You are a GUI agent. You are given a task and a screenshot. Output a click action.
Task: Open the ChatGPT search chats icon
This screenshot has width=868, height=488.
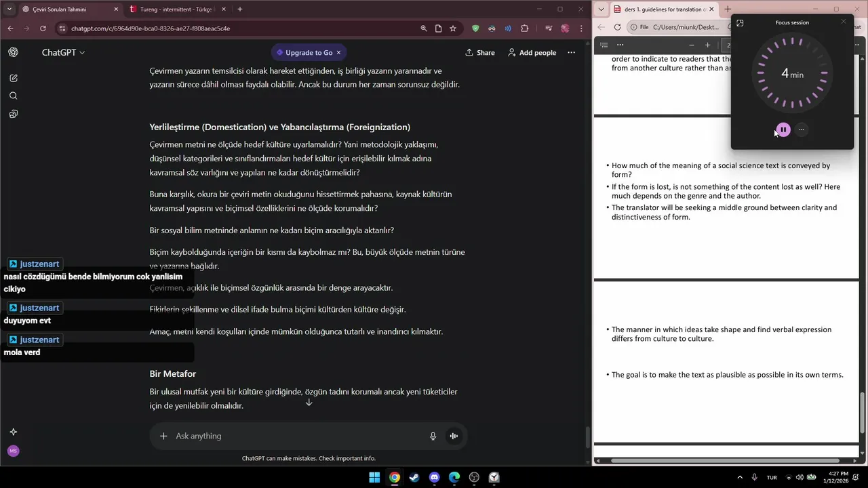click(x=14, y=96)
